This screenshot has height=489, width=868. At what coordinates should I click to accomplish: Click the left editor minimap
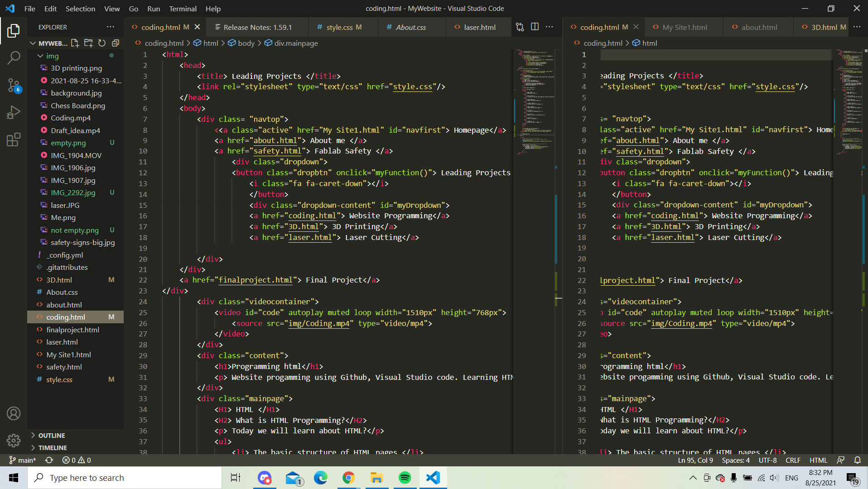click(x=535, y=102)
